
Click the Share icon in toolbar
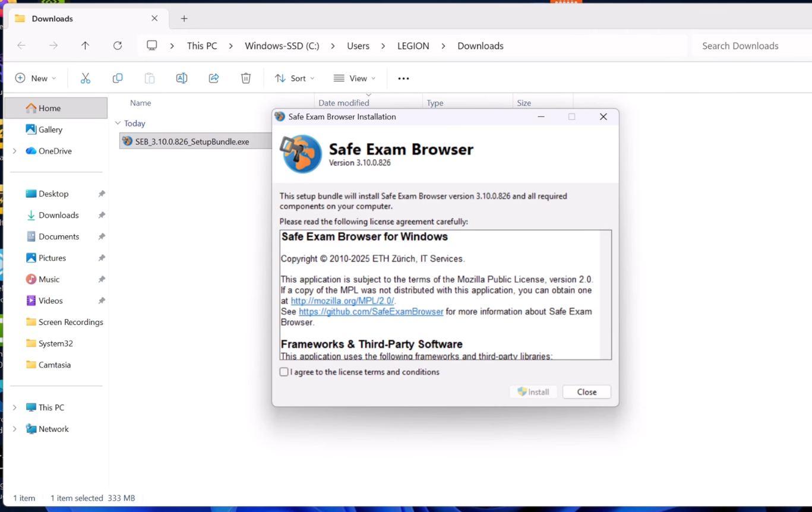pyautogui.click(x=214, y=78)
